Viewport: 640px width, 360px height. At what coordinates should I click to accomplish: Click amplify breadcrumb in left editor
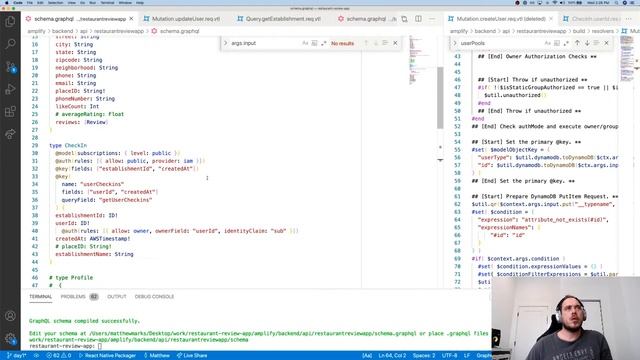[x=36, y=31]
